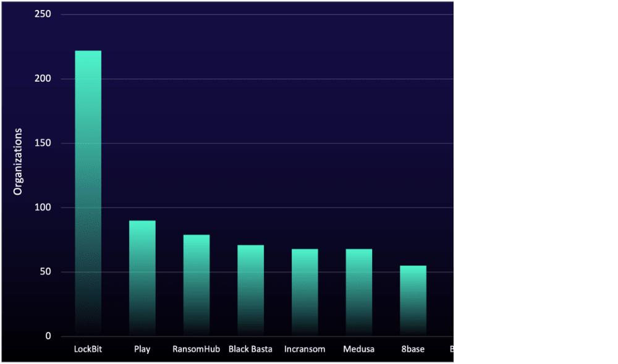Select the Black Basta bar
The width and height of the screenshot is (618, 364).
[x=251, y=290]
